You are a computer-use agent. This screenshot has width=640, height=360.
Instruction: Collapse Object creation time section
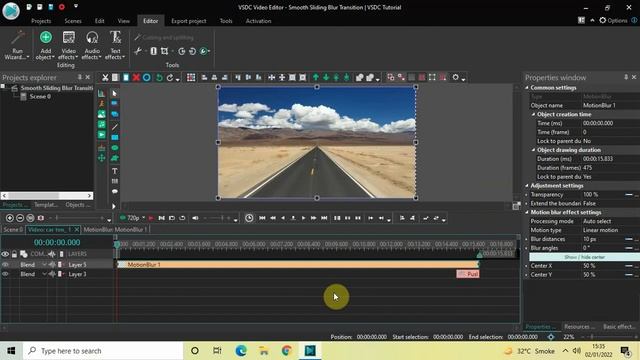(x=533, y=114)
